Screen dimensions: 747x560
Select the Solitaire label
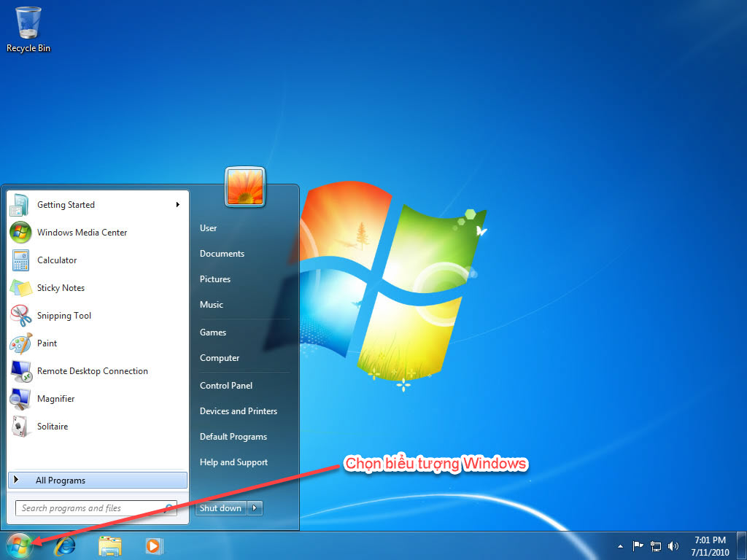tap(53, 426)
